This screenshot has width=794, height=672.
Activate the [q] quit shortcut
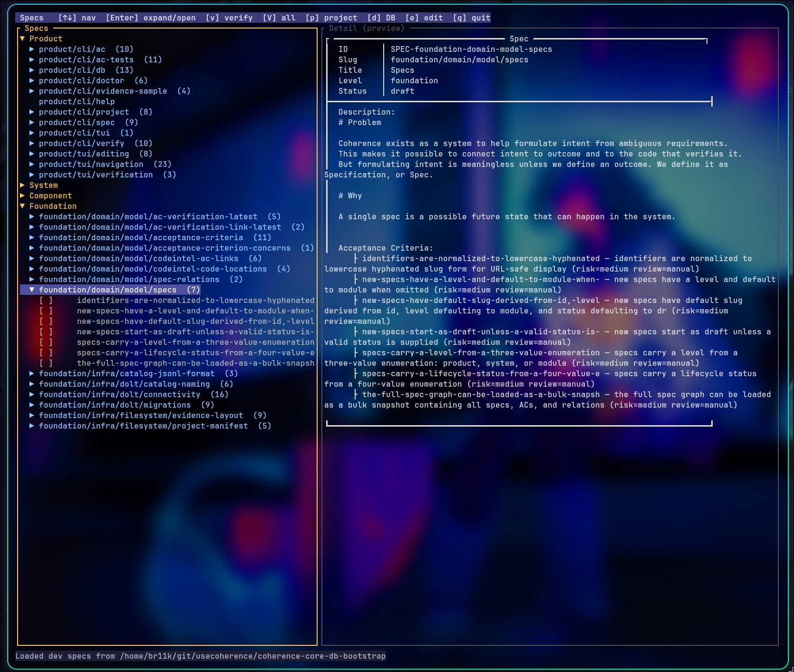coord(472,18)
